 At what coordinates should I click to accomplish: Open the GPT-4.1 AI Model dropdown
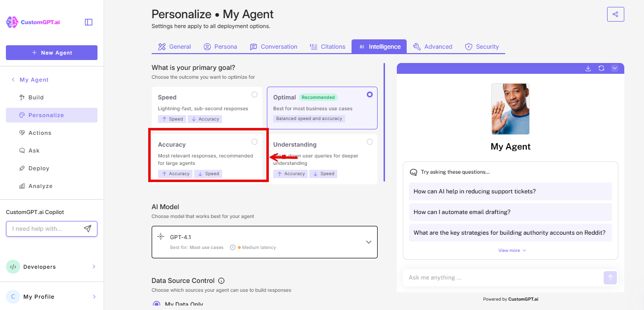pyautogui.click(x=264, y=242)
